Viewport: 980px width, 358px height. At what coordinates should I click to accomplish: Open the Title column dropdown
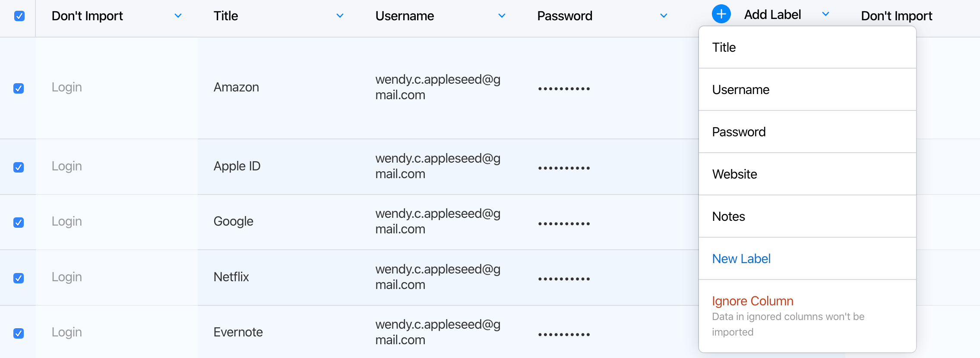(x=340, y=16)
